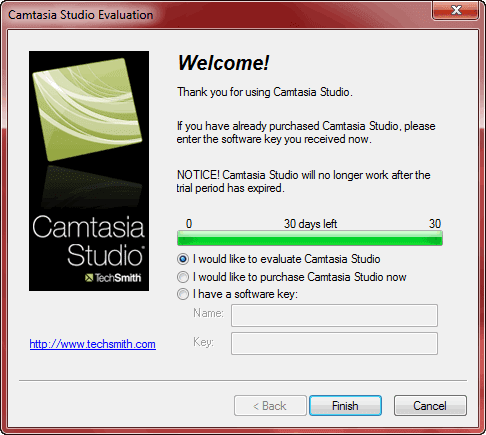
Task: Click the 'Welcome!' heading
Action: pos(223,63)
